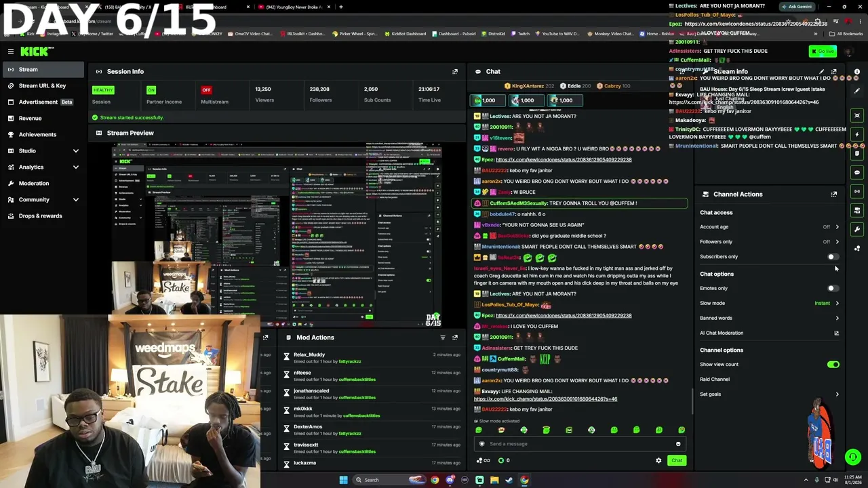Select Stream in the sidebar
This screenshot has height=488, width=868.
click(42, 69)
